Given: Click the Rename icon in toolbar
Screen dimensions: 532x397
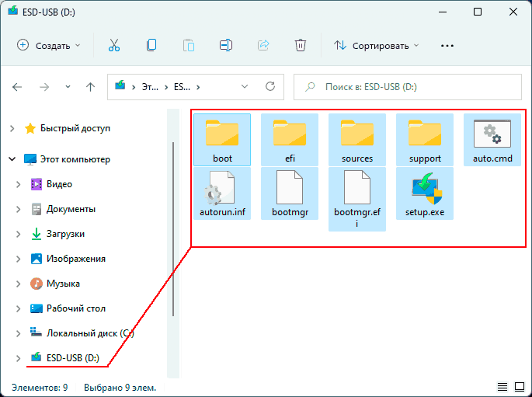Looking at the screenshot, I should point(226,45).
